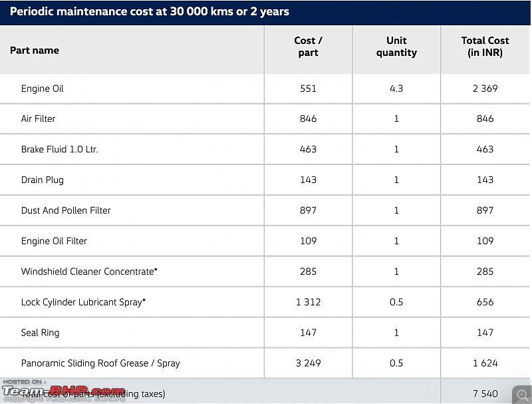Click Engine Oil total cost 2 369

485,89
